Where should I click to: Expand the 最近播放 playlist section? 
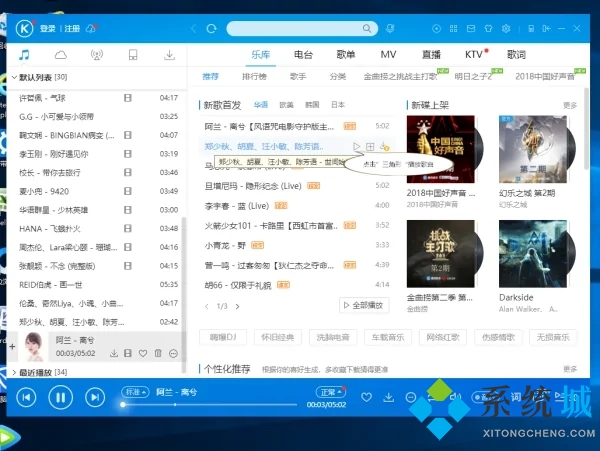[x=13, y=372]
